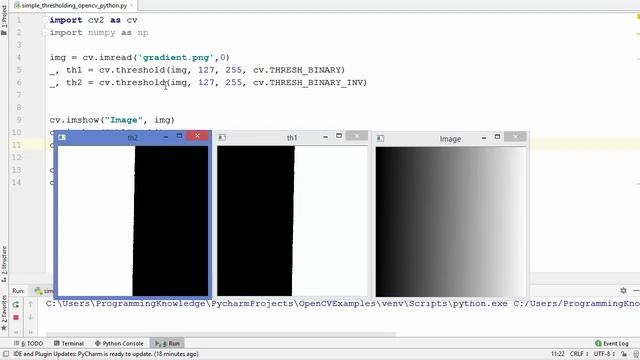The image size is (640, 360).
Task: Open the Terminal tool window
Action: [69, 344]
